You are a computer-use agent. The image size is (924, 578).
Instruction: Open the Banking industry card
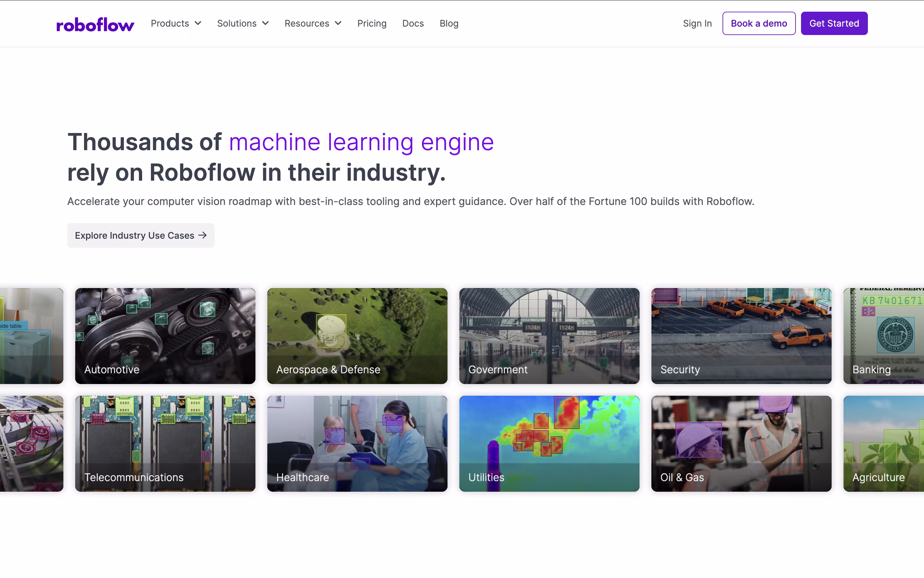[x=883, y=336]
